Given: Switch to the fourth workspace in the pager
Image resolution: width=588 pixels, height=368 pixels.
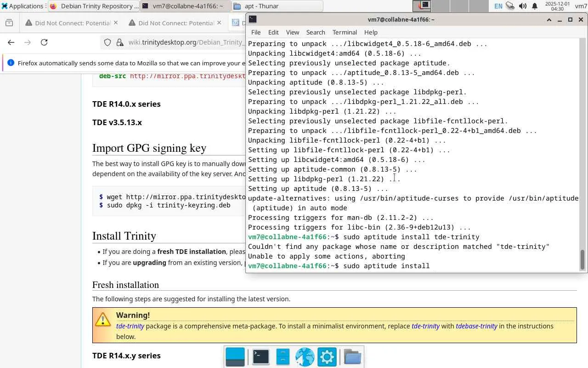Looking at the screenshot, I should 478,6.
